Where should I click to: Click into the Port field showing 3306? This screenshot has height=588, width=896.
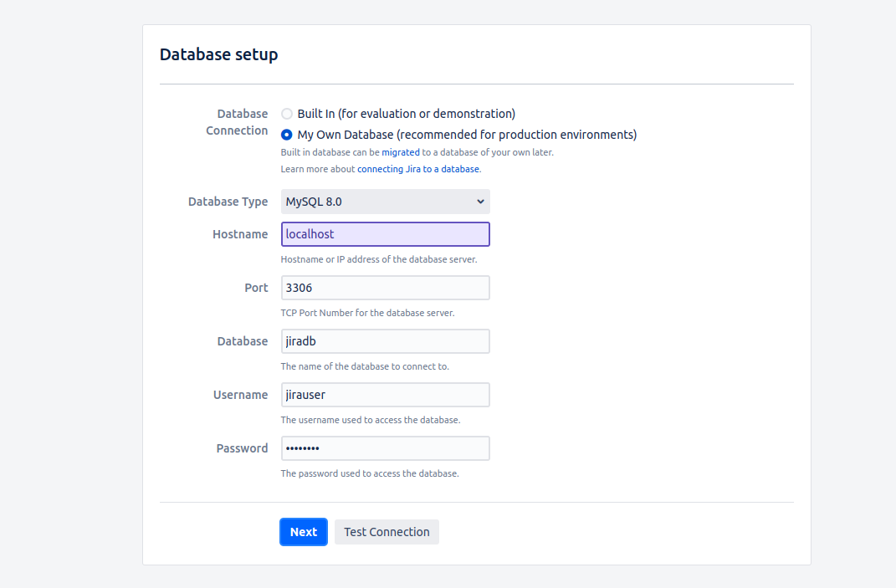[x=385, y=288]
